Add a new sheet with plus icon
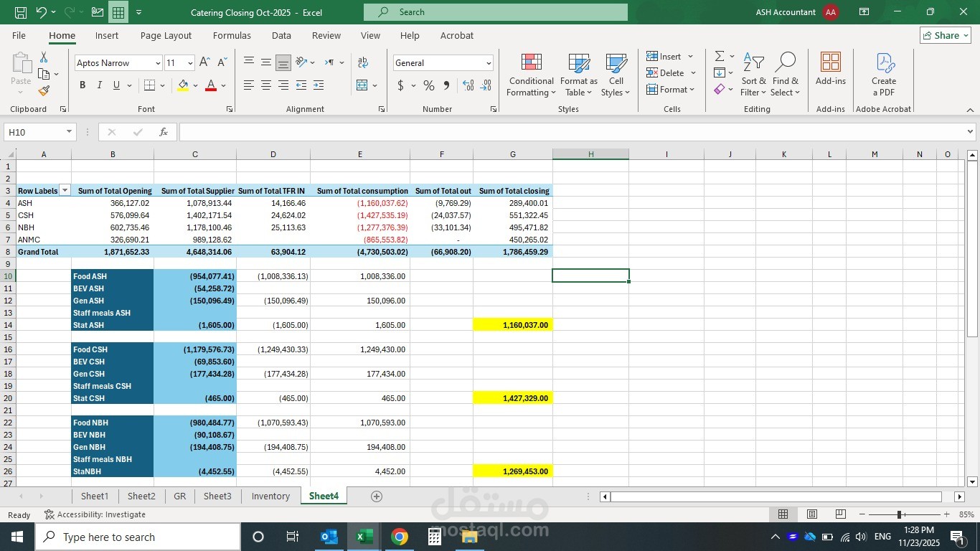980x551 pixels. 376,496
